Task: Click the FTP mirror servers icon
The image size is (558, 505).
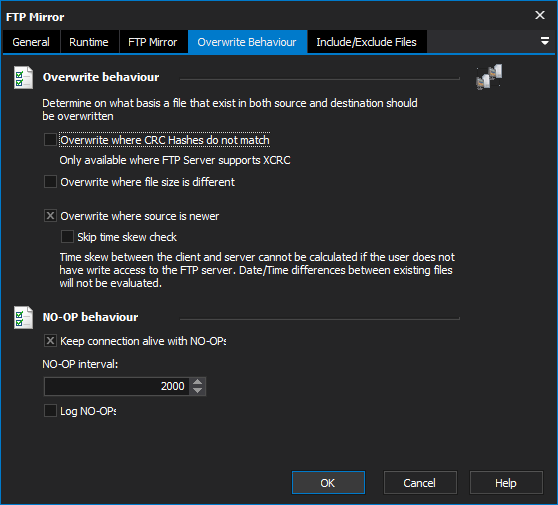Action: tap(489, 77)
